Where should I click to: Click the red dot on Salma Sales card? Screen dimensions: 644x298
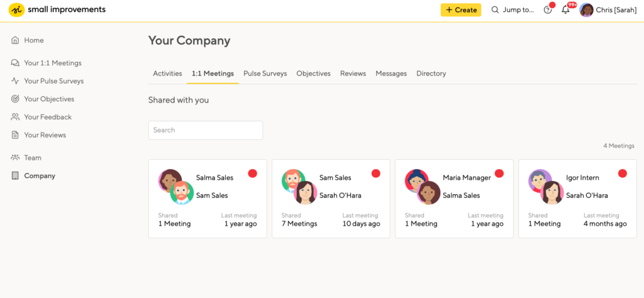(253, 174)
